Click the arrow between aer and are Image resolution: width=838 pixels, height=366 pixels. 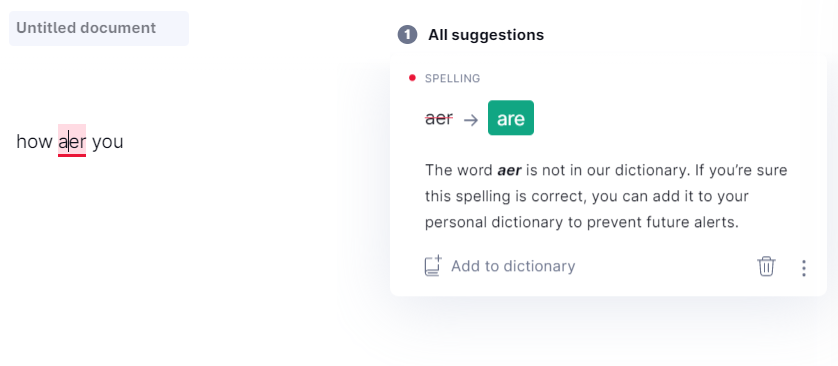[471, 120]
